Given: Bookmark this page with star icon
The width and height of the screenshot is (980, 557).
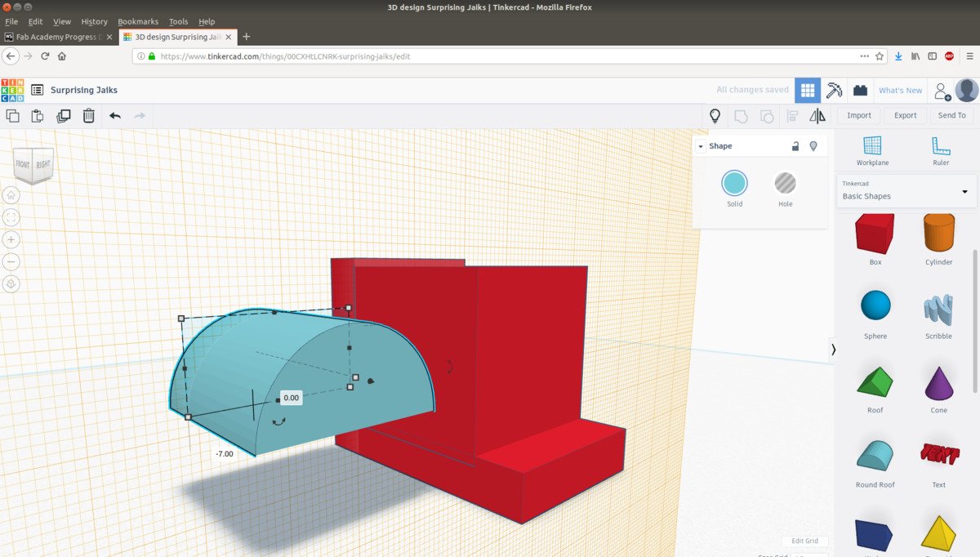Looking at the screenshot, I should [x=880, y=56].
